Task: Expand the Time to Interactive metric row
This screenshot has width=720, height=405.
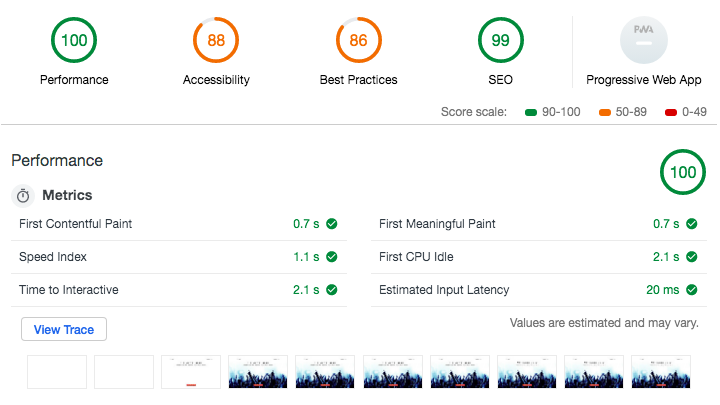Action: tap(179, 290)
